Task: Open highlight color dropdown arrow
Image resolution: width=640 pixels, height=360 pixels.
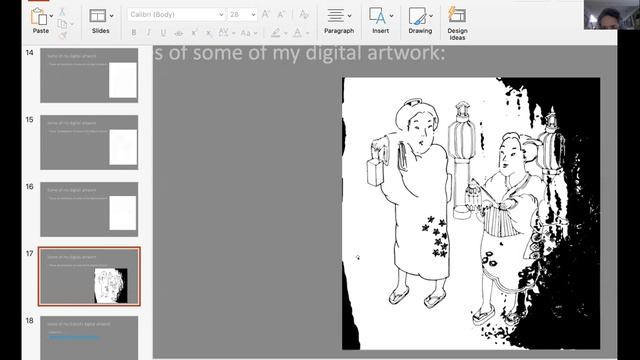Action: point(286,33)
